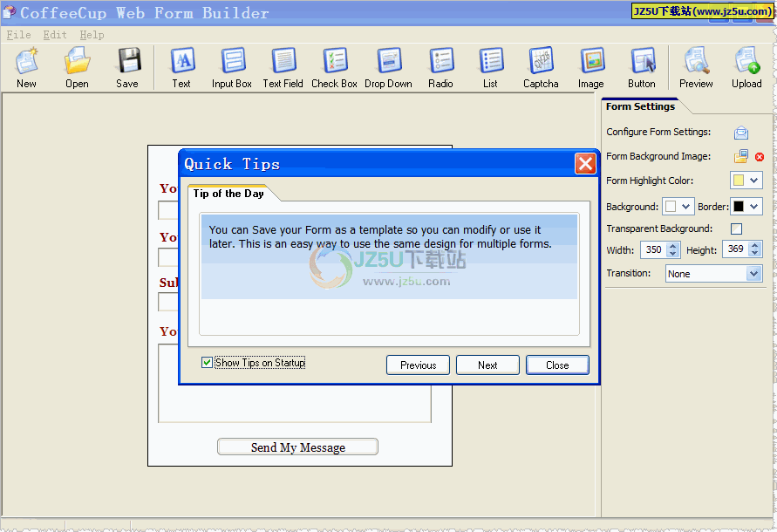Screen dimensions: 777x532
Task: Open Configure Form Settings icon
Action: coord(741,133)
